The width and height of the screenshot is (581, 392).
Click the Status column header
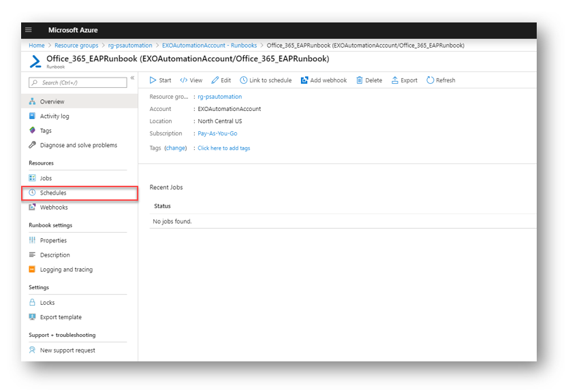click(162, 206)
